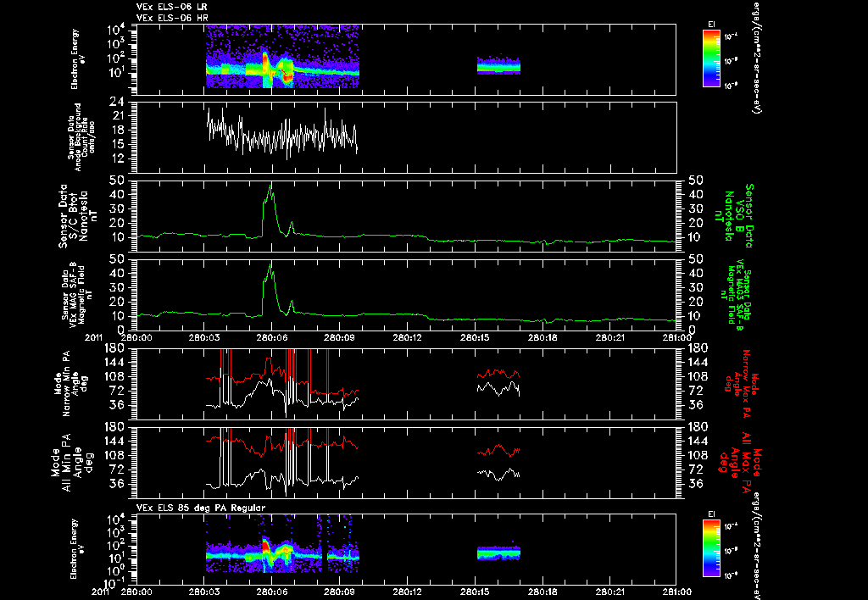
Task: Click the small spectrogram patch near 280:15 in the top panel
Action: [x=498, y=65]
